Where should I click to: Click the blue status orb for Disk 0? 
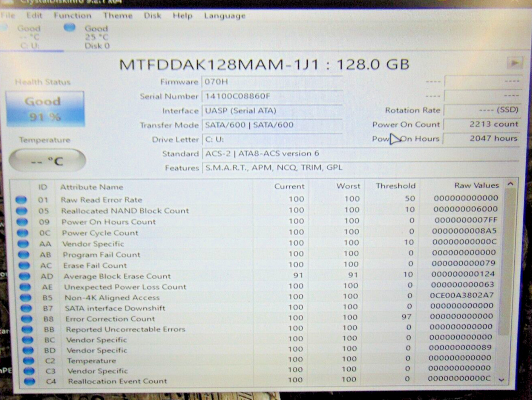point(70,27)
